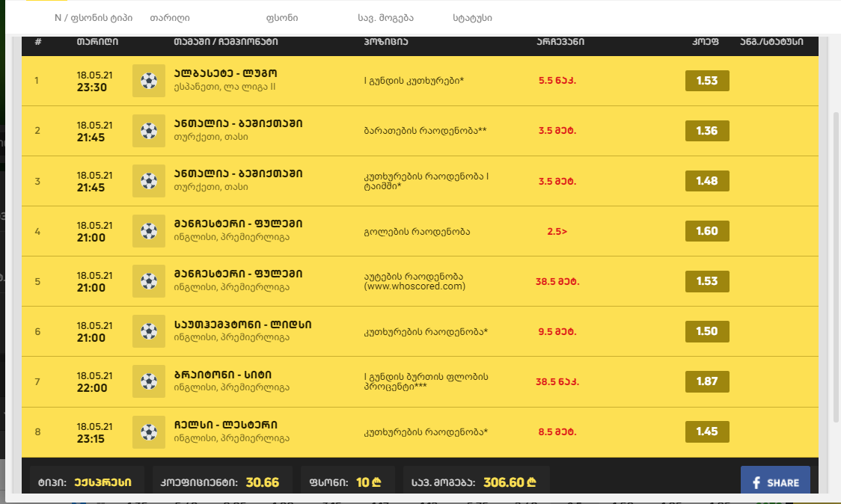841x504 pixels.
Task: Click the '5.5 ნაკ.' selection value
Action: point(557,81)
